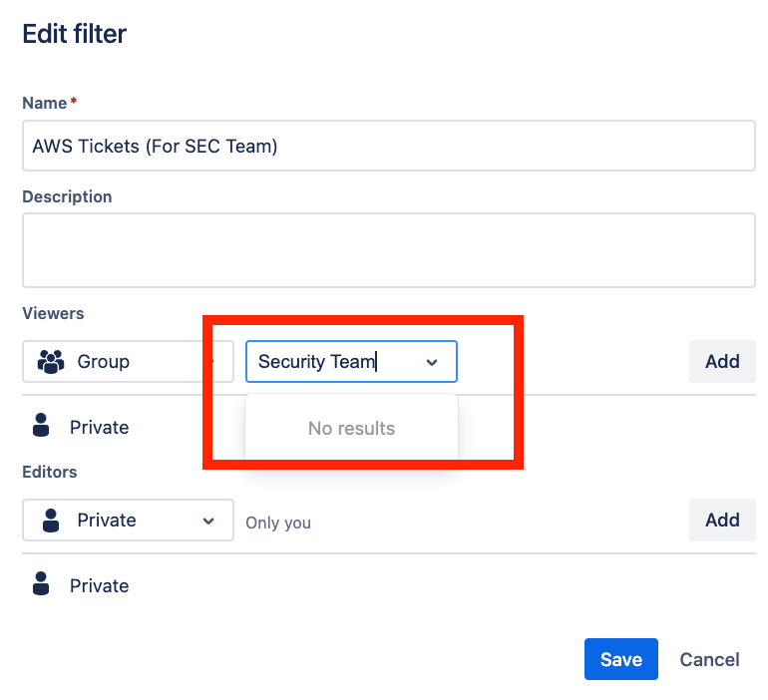Click the person icon in the Editors dropdown

pyautogui.click(x=50, y=521)
